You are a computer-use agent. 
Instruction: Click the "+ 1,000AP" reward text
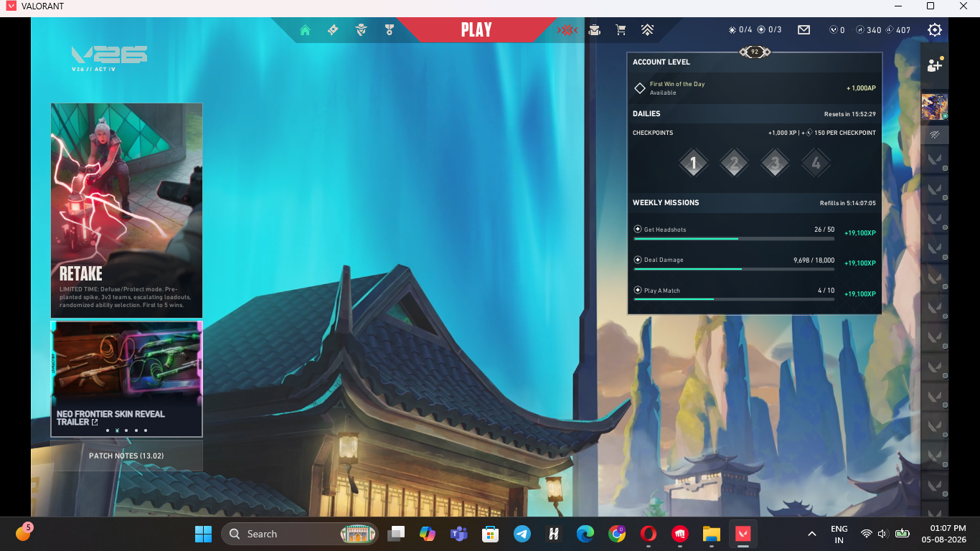click(861, 88)
